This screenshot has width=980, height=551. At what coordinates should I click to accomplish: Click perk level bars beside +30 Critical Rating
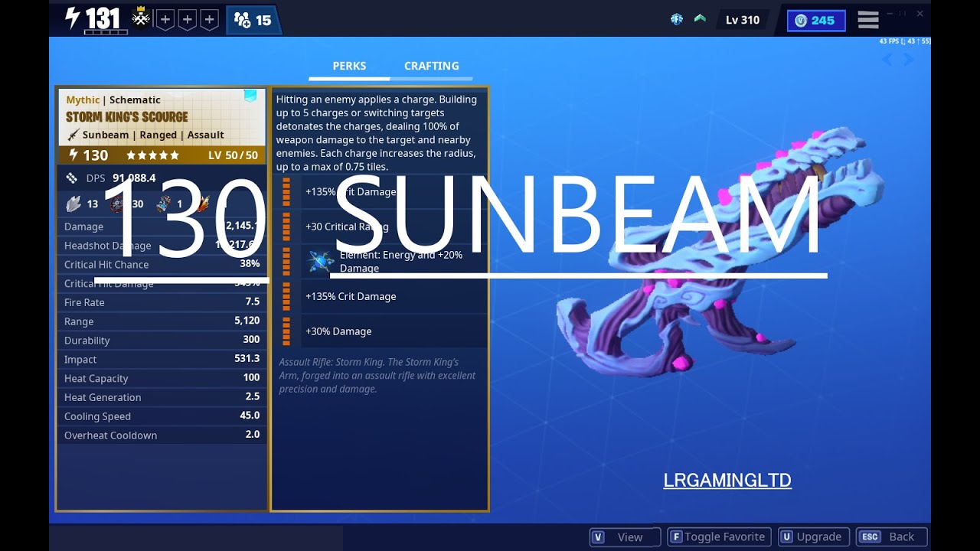(286, 227)
